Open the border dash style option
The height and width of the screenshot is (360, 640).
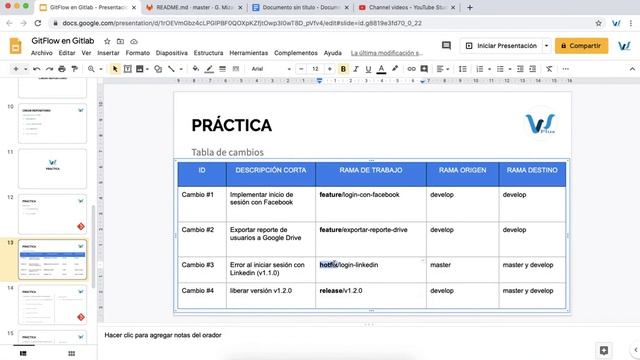[236, 69]
